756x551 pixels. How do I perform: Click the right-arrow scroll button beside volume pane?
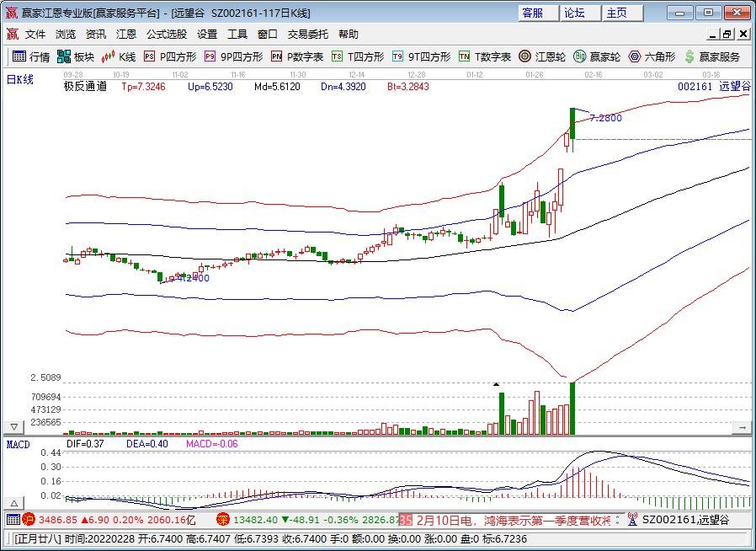pos(742,427)
